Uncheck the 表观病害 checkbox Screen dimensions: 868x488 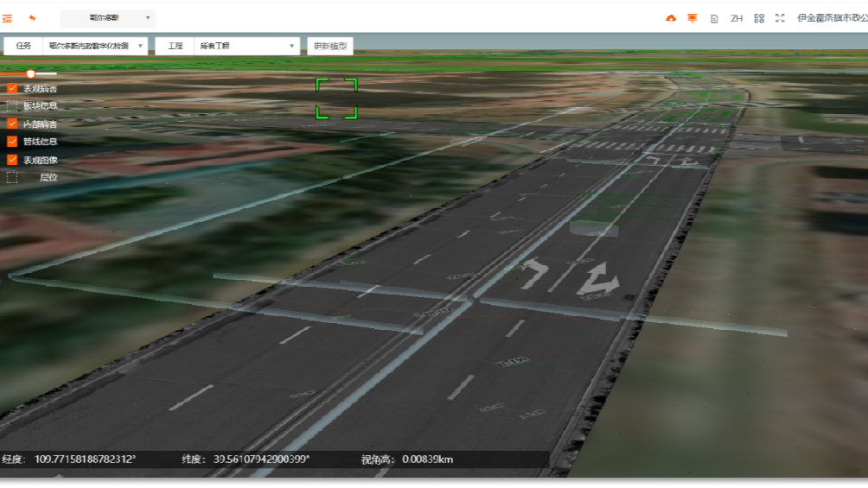point(12,88)
